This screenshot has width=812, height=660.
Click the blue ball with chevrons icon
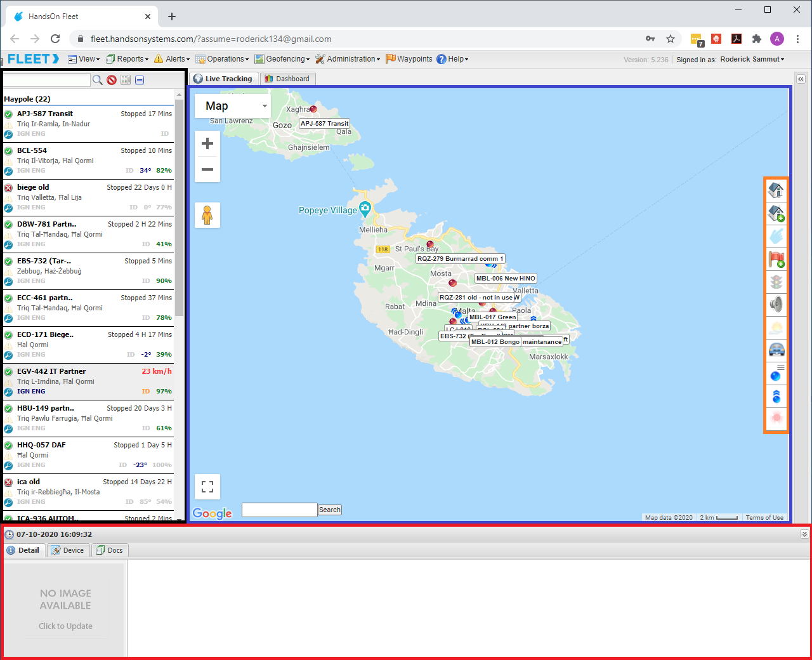click(x=776, y=396)
